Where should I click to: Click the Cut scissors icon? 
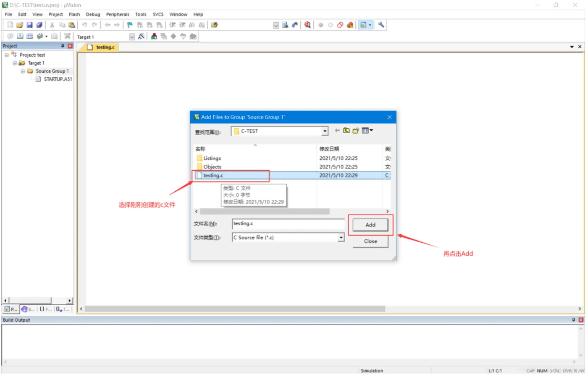(x=52, y=25)
